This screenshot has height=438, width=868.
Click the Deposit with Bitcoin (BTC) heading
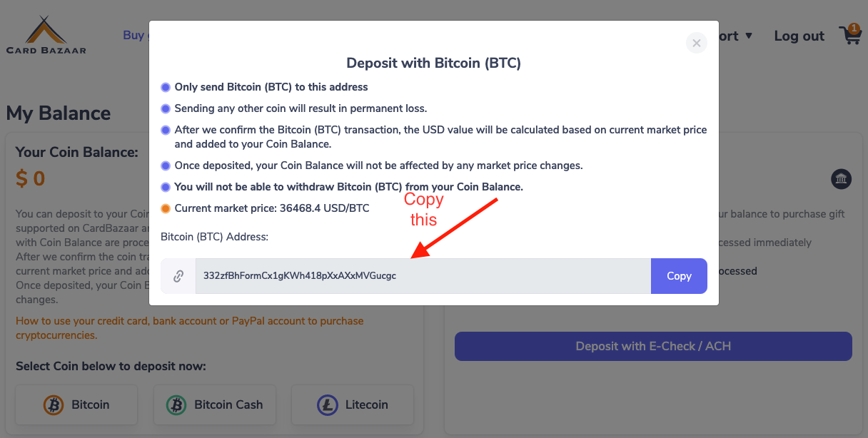[x=433, y=63]
